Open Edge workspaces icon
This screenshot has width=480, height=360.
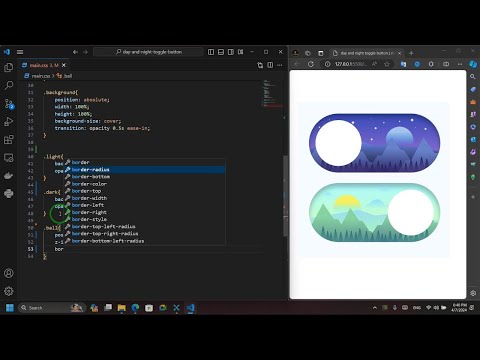pos(308,53)
